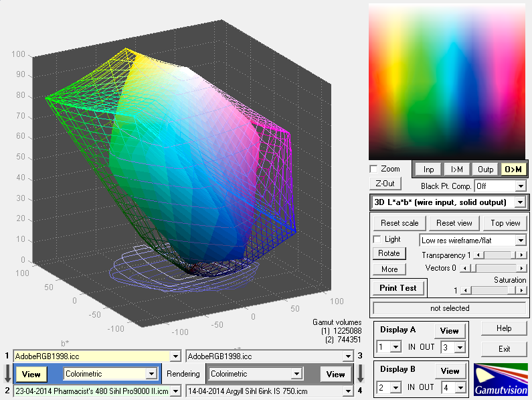Toggle the Light checkbox
The width and height of the screenshot is (532, 400).
click(377, 239)
